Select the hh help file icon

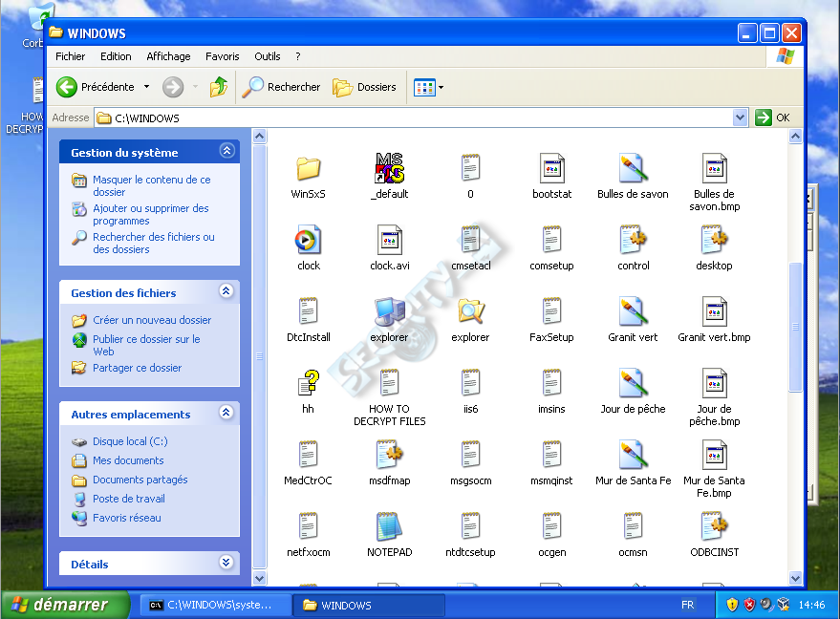tap(308, 383)
